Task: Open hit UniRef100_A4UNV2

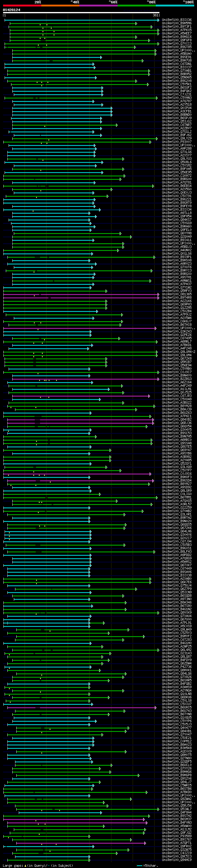Action: (177, 250)
